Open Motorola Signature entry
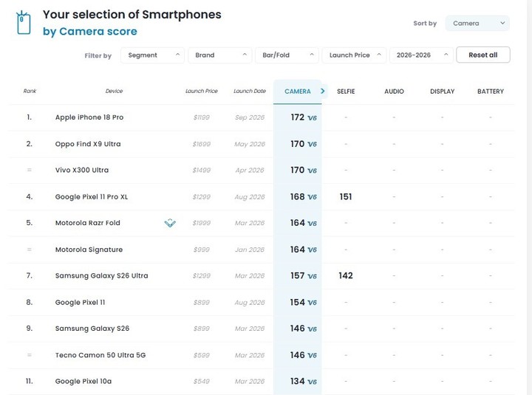The image size is (532, 395). [x=89, y=250]
